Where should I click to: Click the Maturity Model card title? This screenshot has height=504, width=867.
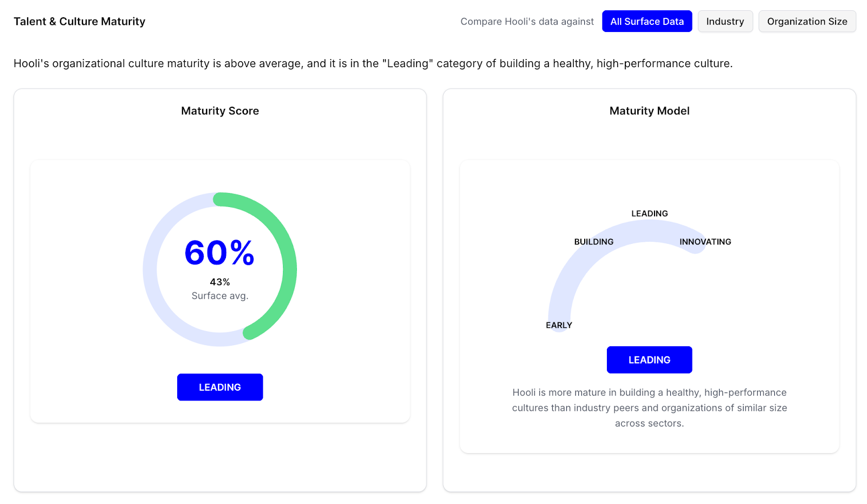pyautogui.click(x=649, y=111)
